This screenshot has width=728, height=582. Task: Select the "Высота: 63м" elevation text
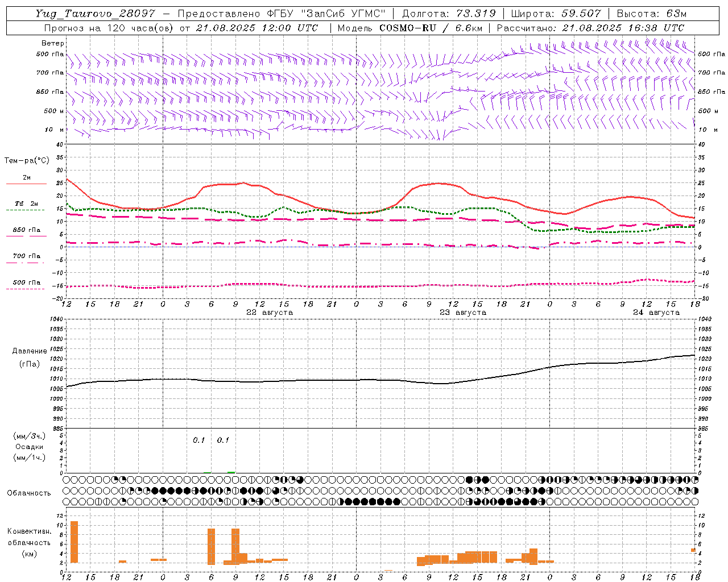pyautogui.click(x=651, y=14)
